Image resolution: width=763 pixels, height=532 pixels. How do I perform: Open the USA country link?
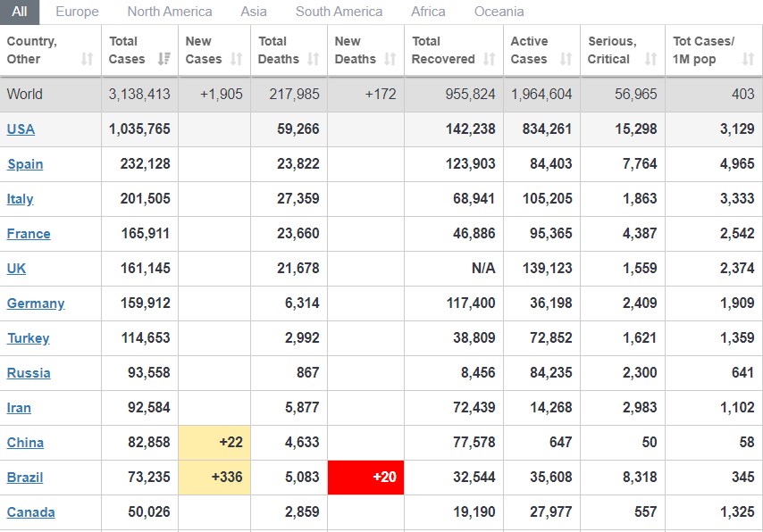pos(21,129)
